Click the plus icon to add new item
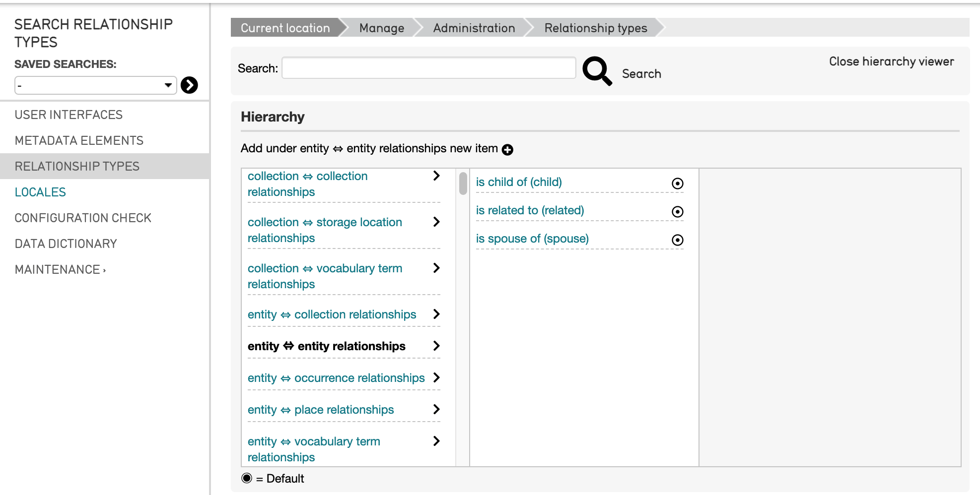The width and height of the screenshot is (980, 495). pyautogui.click(x=507, y=150)
